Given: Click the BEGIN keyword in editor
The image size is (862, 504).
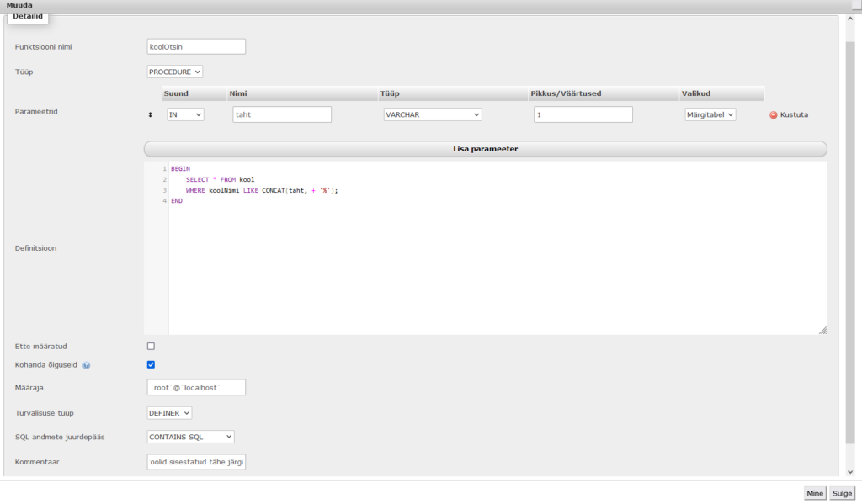Looking at the screenshot, I should pos(180,169).
